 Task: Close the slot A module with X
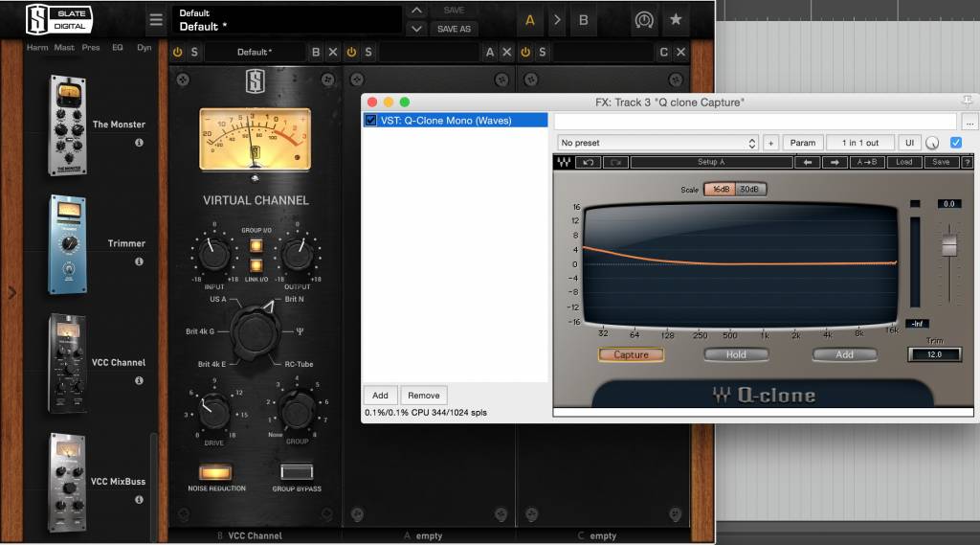507,52
